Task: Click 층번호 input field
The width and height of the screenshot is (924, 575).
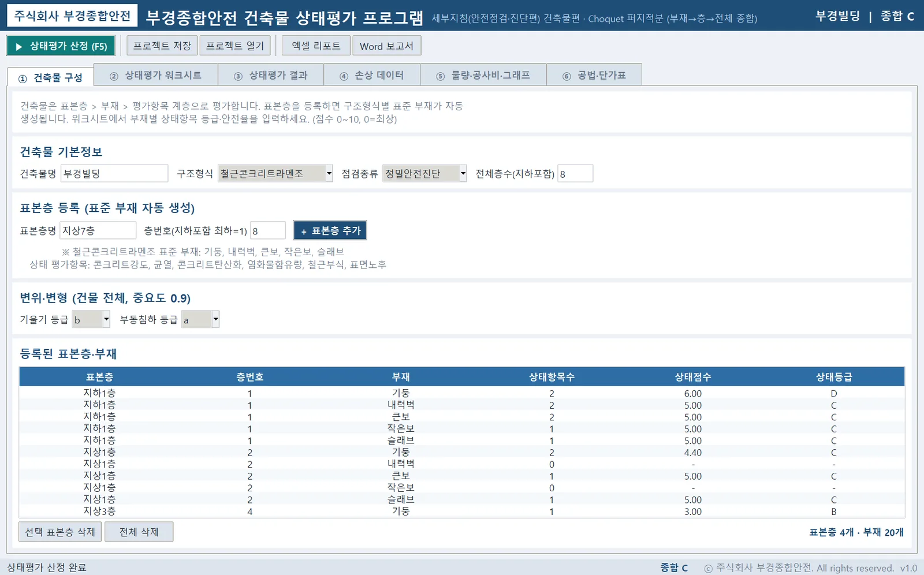Action: pos(268,230)
